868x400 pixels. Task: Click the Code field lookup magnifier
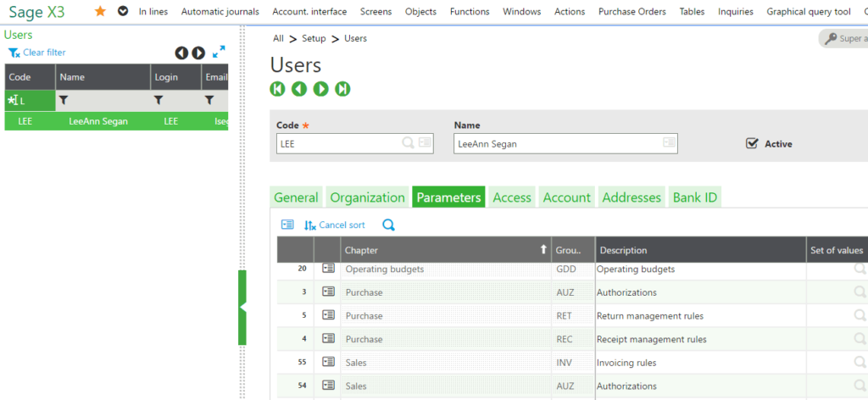pos(408,142)
